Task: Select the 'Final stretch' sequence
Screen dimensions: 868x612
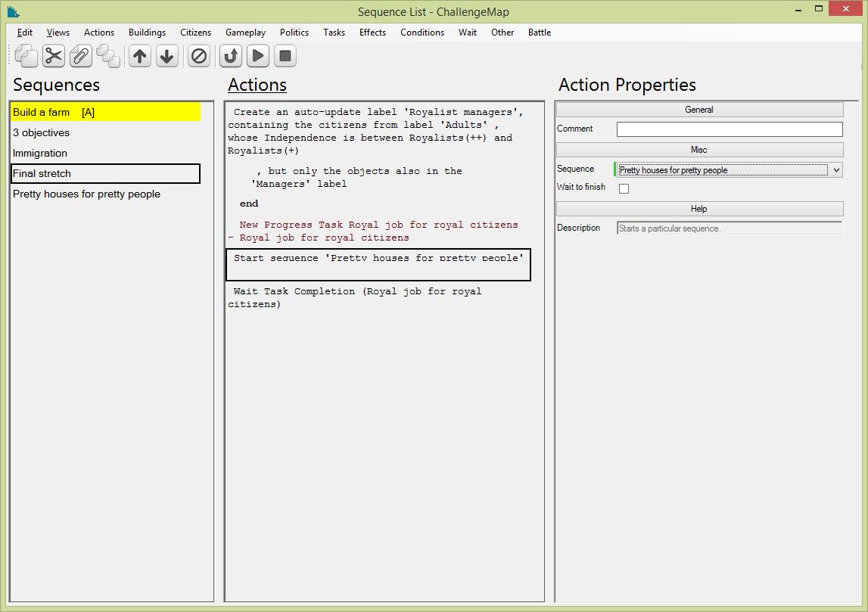Action: (106, 174)
